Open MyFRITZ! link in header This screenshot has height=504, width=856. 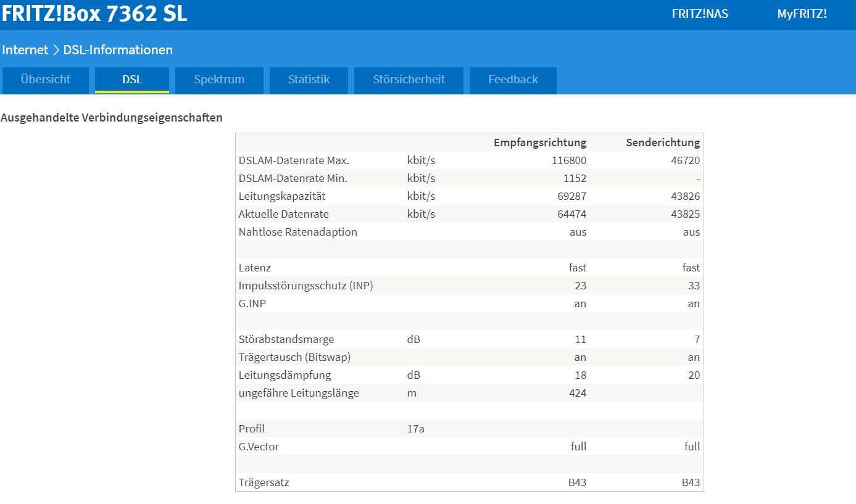click(802, 14)
